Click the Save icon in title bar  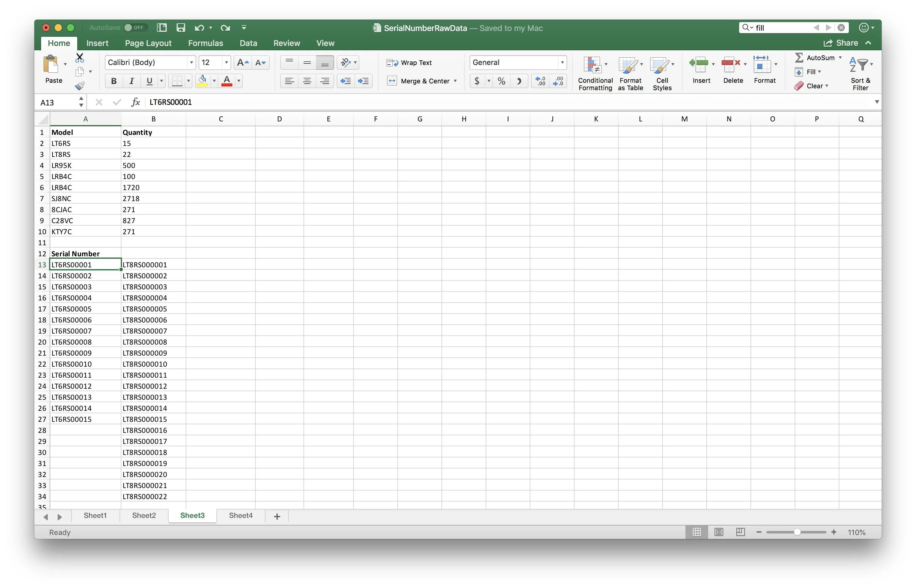tap(181, 28)
